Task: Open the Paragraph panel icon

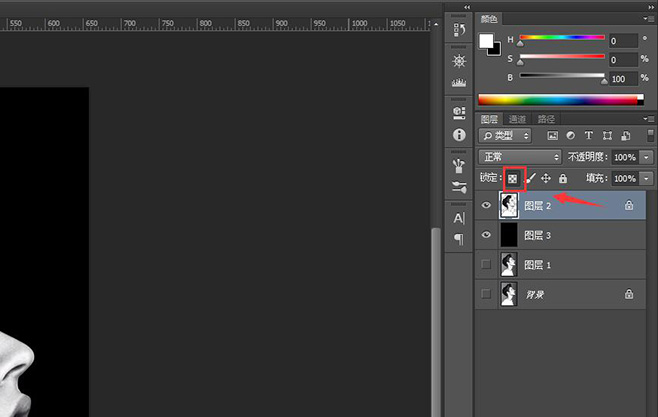Action: click(459, 240)
